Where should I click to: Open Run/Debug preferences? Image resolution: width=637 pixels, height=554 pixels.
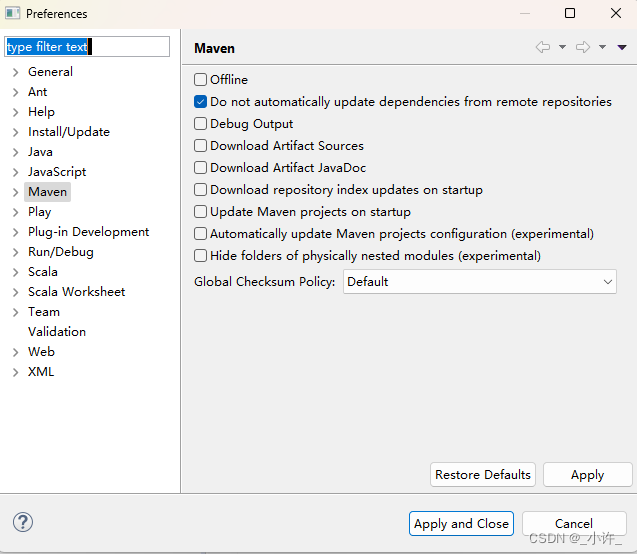pos(61,252)
